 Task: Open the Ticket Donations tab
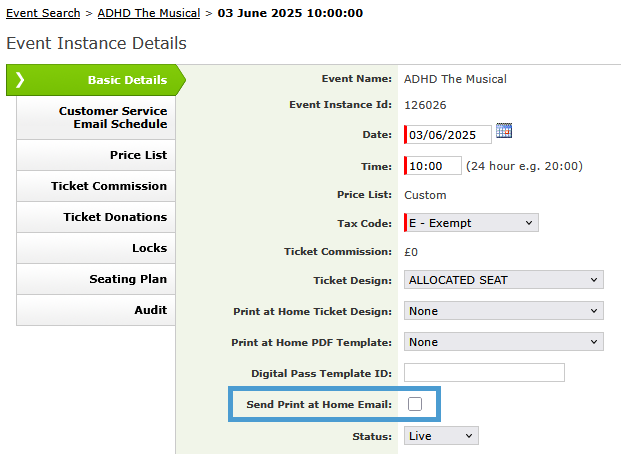[x=115, y=217]
